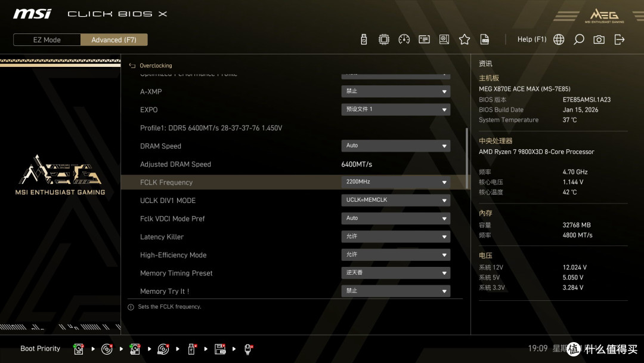Select CD/DVD drive boot priority icon
This screenshot has width=644, height=363.
[107, 349]
